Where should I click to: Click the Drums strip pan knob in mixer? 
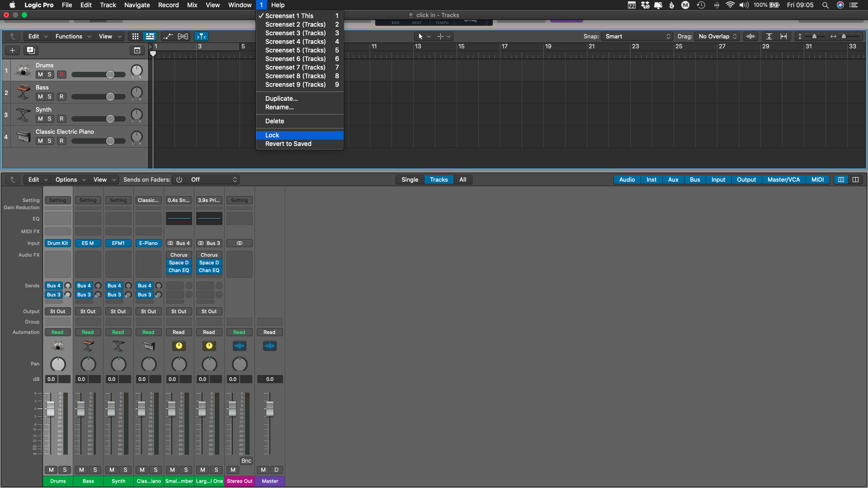58,364
